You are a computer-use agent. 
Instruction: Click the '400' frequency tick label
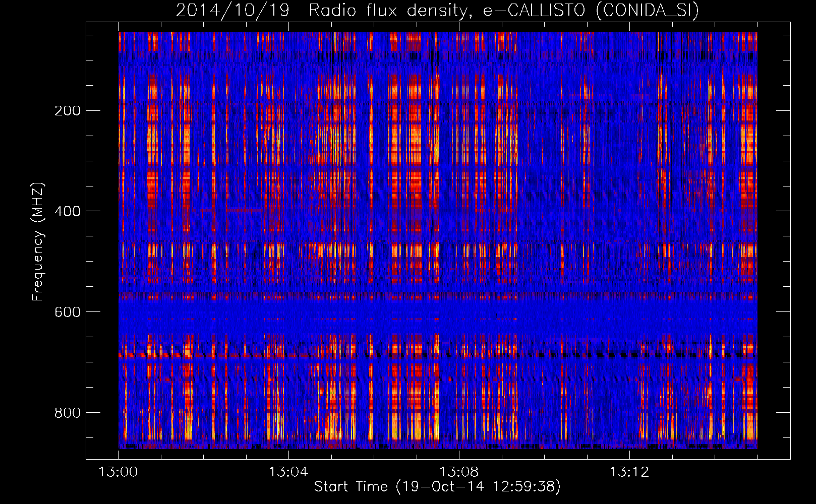pos(68,211)
